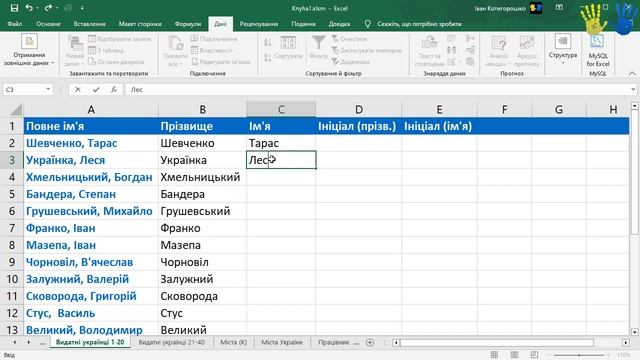This screenshot has height=360, width=640.
Task: Click Останні джерела
Action: 116,62
